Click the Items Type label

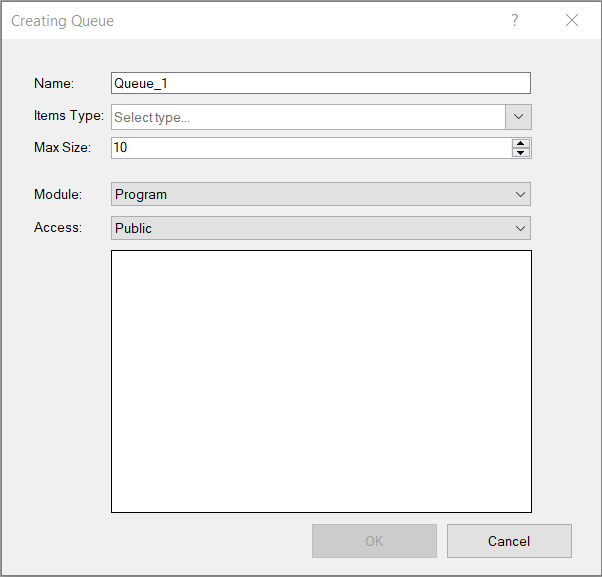point(68,116)
